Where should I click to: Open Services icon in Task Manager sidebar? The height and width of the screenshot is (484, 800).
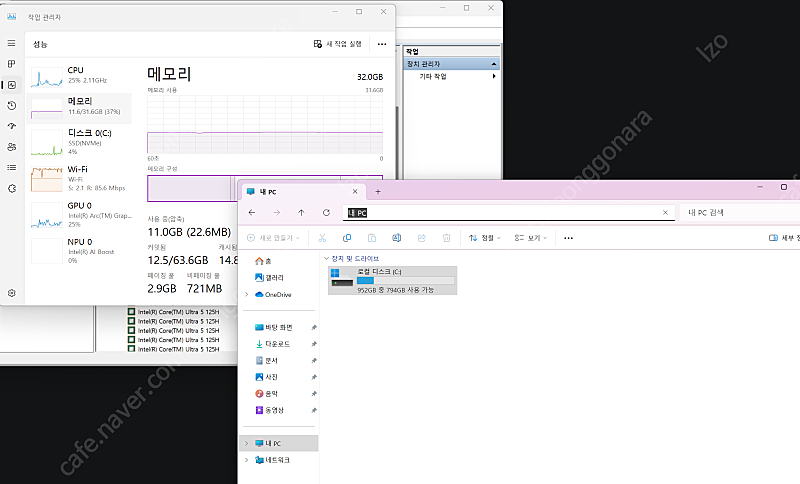click(12, 188)
